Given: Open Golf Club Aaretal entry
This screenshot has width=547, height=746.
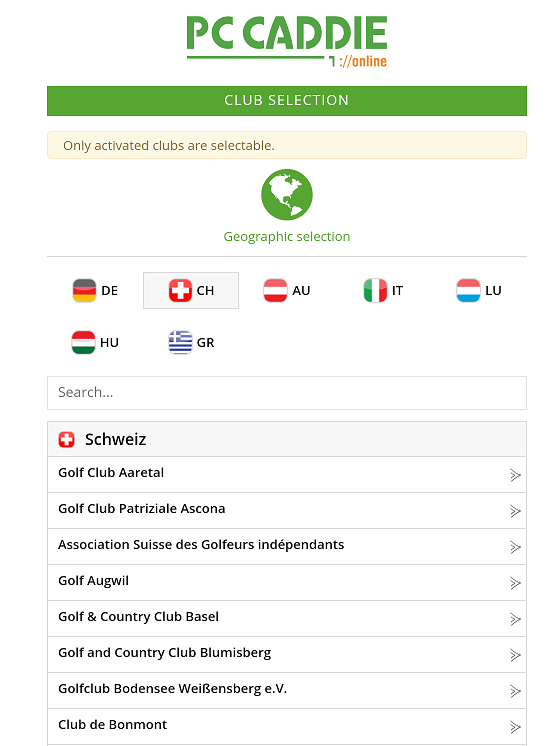Looking at the screenshot, I should tap(287, 474).
